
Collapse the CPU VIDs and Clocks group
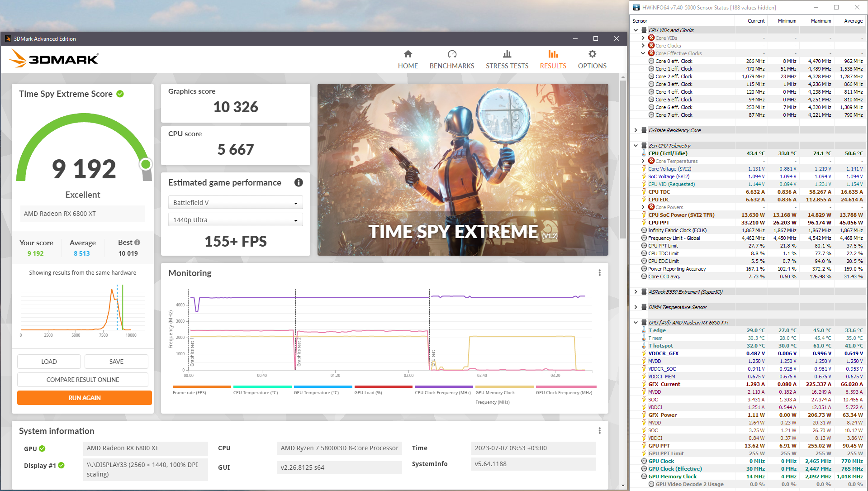636,30
